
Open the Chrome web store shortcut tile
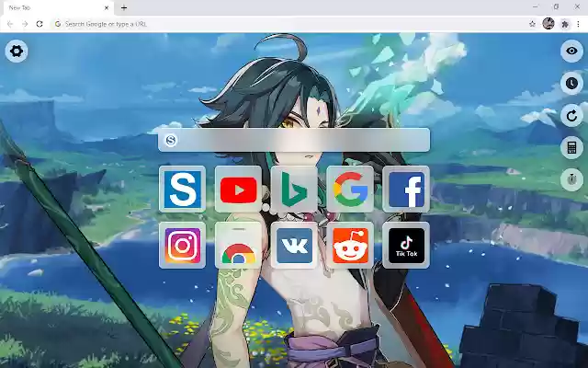(238, 246)
